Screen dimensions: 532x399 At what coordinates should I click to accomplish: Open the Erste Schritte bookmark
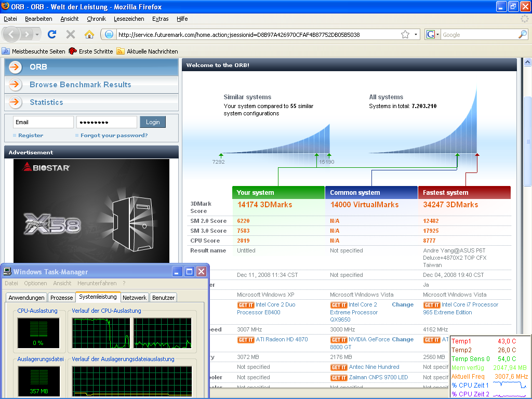pyautogui.click(x=91, y=51)
